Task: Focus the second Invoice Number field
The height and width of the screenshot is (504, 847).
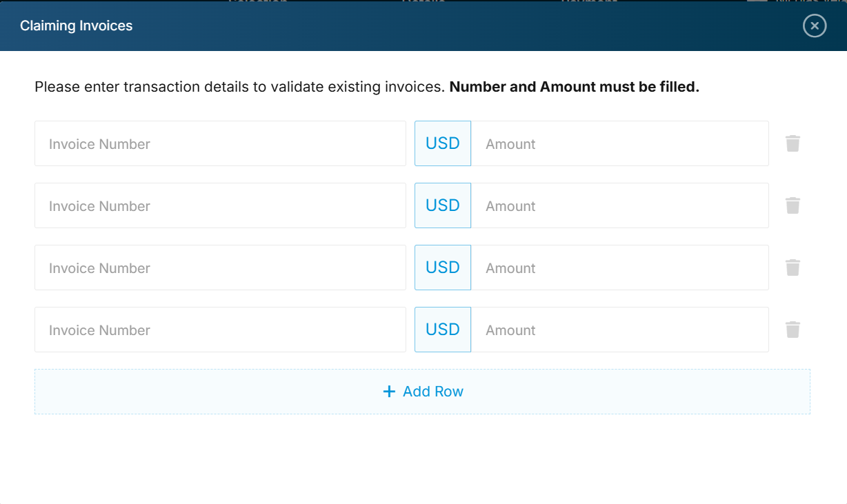Action: tap(220, 205)
